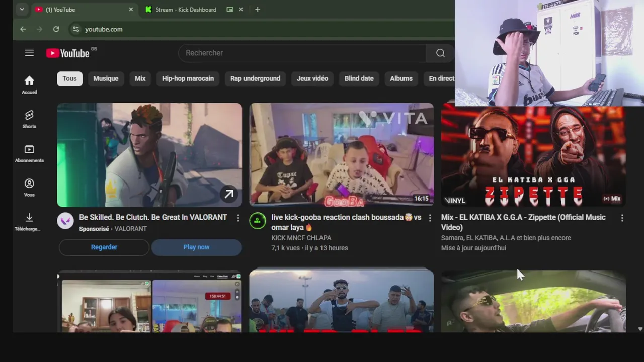
Task: Open the VALORANT ad thumbnail
Action: (x=149, y=155)
